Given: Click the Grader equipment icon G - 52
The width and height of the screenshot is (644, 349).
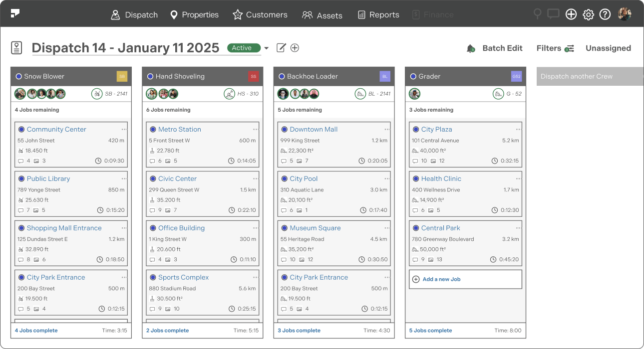Looking at the screenshot, I should (498, 94).
